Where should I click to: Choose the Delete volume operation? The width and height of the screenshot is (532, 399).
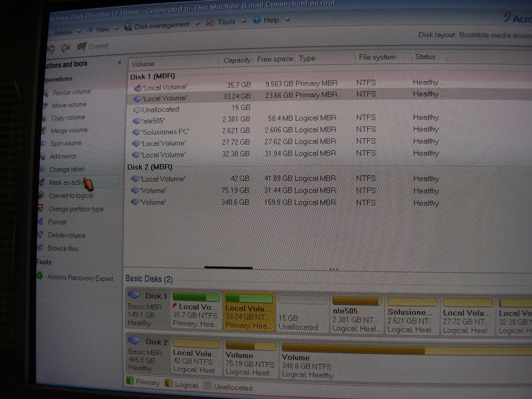(x=66, y=235)
